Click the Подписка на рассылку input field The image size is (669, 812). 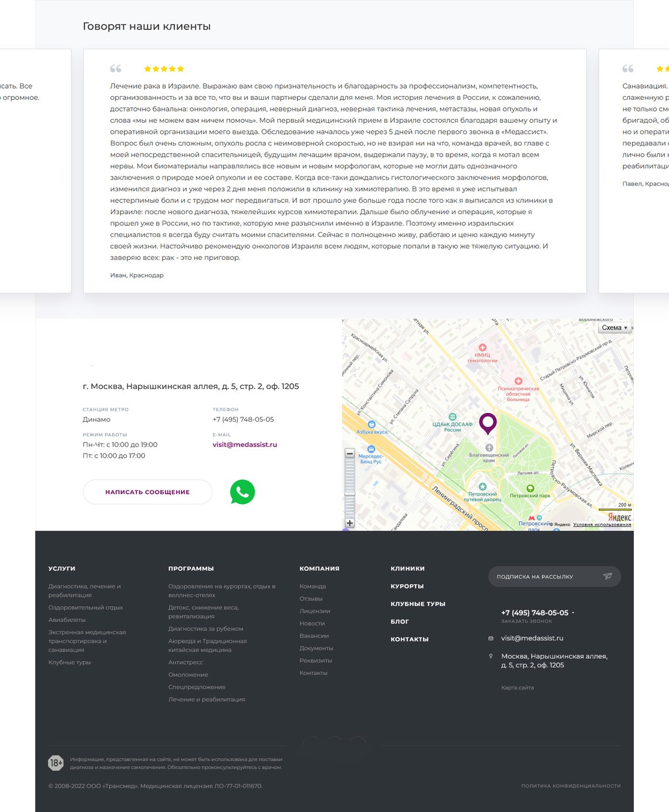[x=543, y=577]
